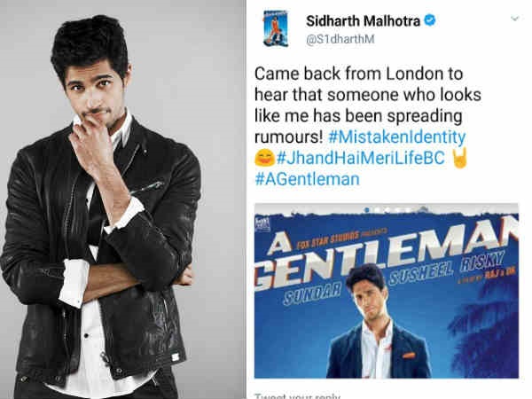Viewport: 532px width, 399px height.
Task: Click the Fox Star Studios logo on poster
Action: tap(262, 224)
